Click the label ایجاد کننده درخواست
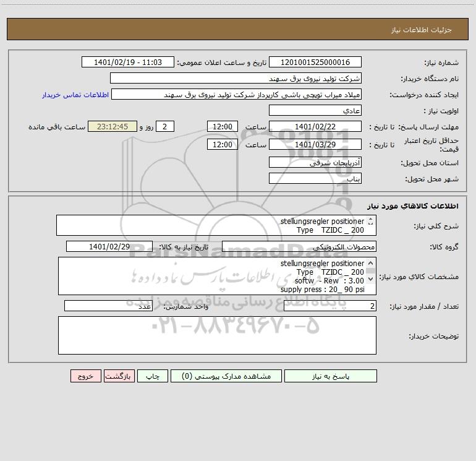The height and width of the screenshot is (461, 476). tap(424, 95)
